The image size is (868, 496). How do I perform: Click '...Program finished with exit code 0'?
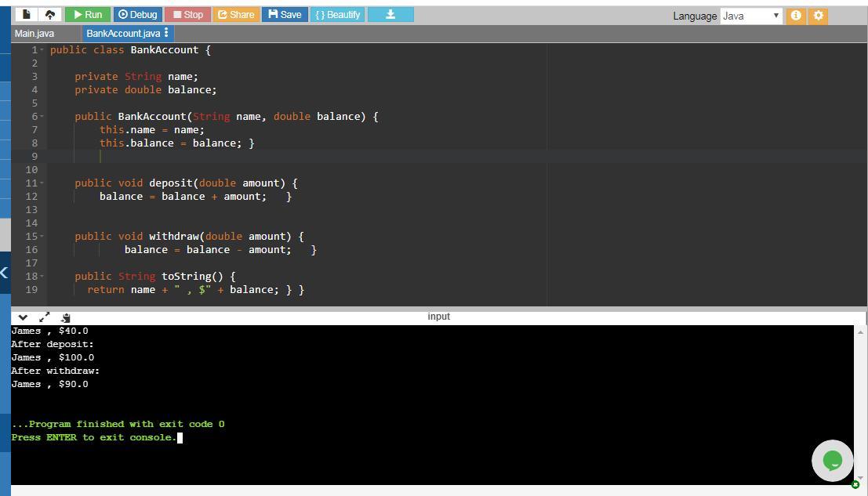tap(118, 424)
